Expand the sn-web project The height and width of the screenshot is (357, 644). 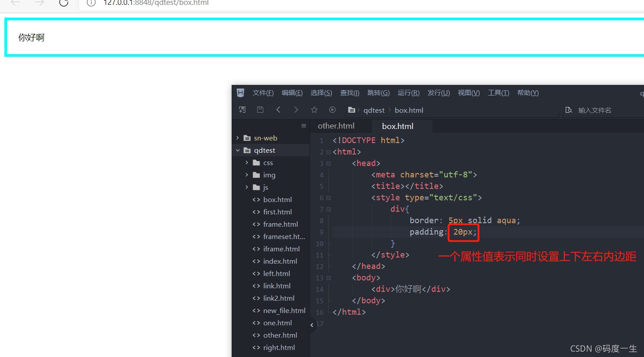[x=238, y=138]
